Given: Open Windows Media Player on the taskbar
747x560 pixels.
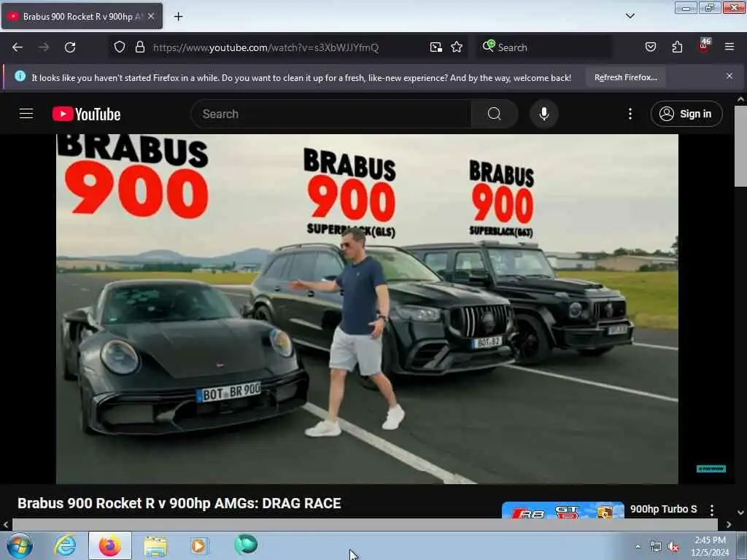Looking at the screenshot, I should 200,545.
